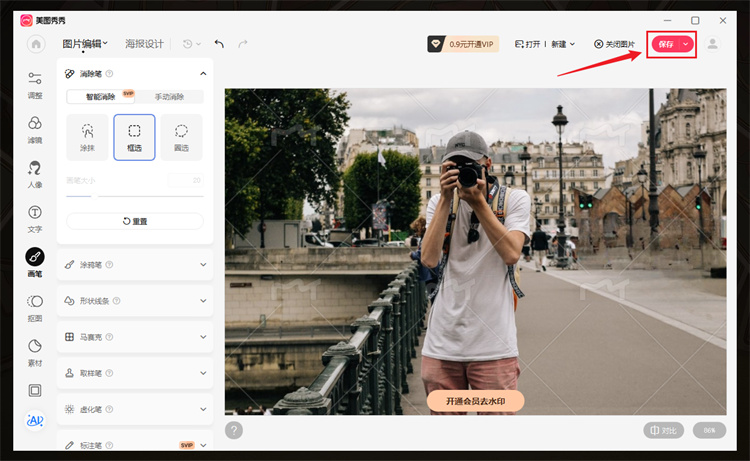Switch to the 海报设计 tab

pos(144,44)
